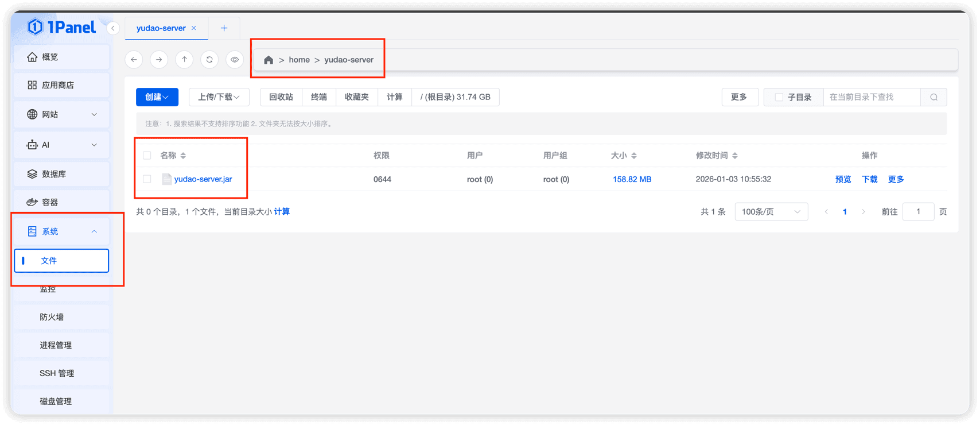Collapse the 系统 menu
Screen dimensions: 980x425
point(61,231)
